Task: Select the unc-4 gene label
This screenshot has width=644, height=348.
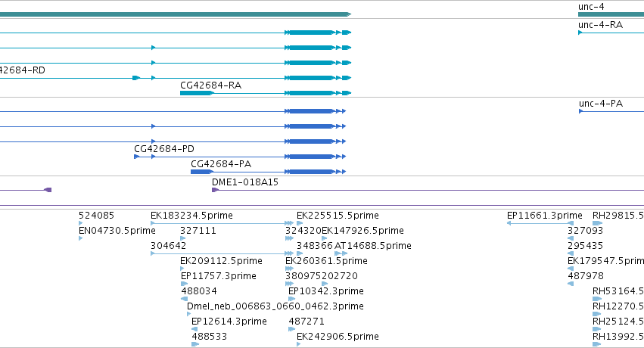Action: (x=591, y=7)
